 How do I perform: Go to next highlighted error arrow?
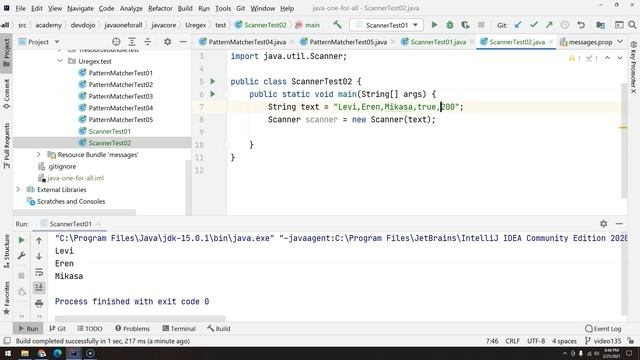tap(620, 58)
